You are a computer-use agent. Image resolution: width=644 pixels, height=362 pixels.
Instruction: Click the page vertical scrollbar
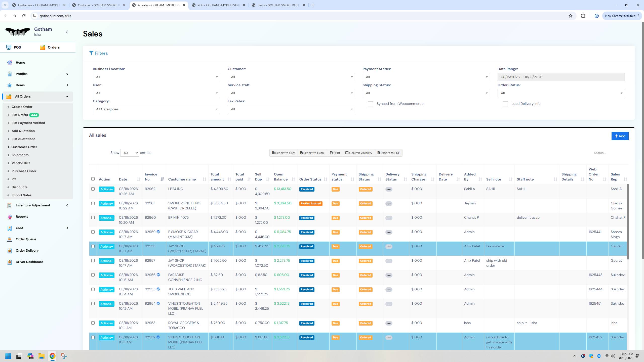point(642,141)
